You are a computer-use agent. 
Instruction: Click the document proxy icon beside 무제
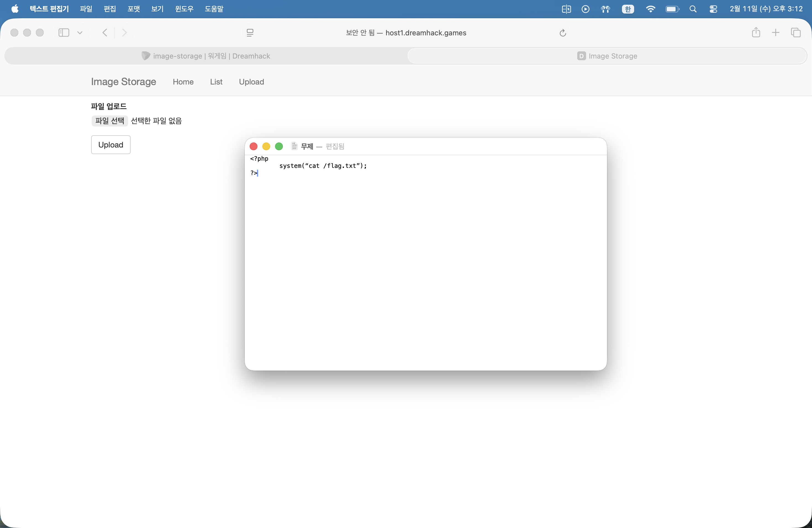coord(294,146)
